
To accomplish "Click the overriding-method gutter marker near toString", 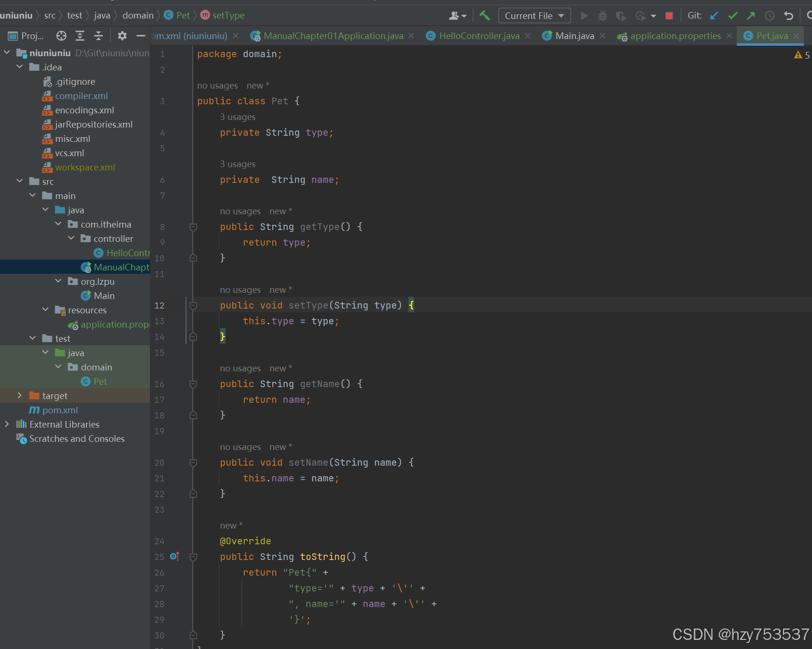I will 174,556.
